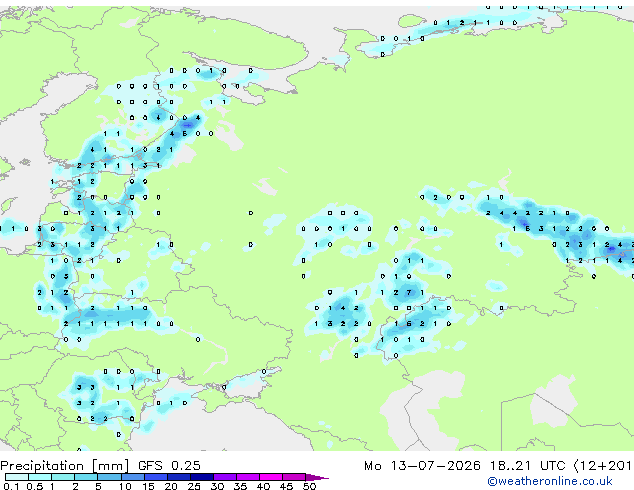The image size is (634, 490).
Task: Click the legend label "40"
Action: click(263, 486)
